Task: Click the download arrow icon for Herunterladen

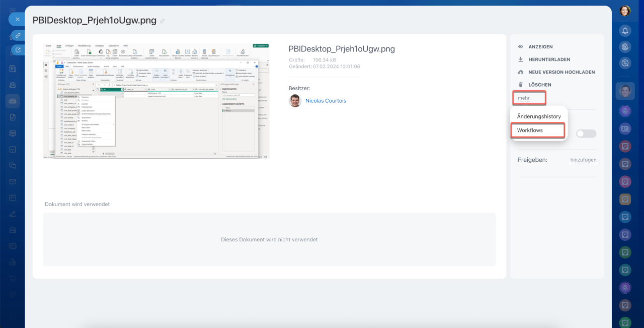Action: [521, 59]
